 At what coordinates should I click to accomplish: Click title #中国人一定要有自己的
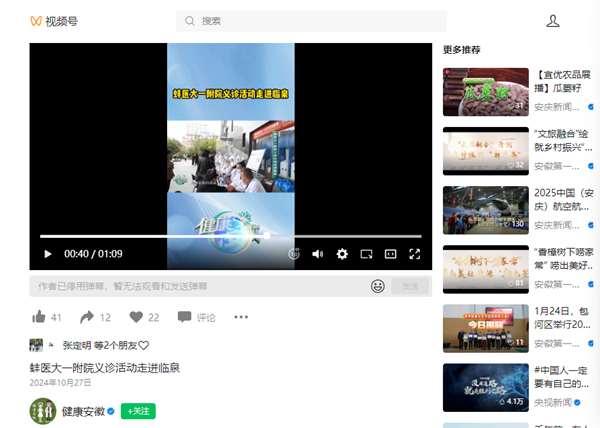(562, 377)
